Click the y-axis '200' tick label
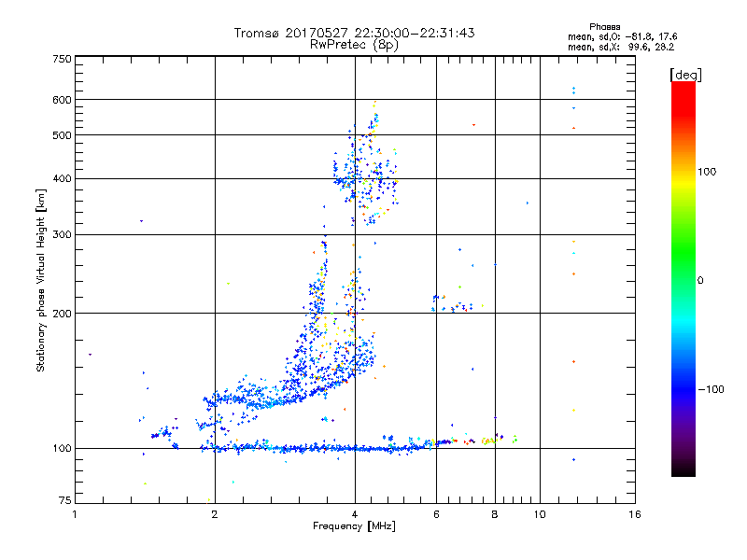This screenshot has height=560, width=747. click(x=63, y=314)
